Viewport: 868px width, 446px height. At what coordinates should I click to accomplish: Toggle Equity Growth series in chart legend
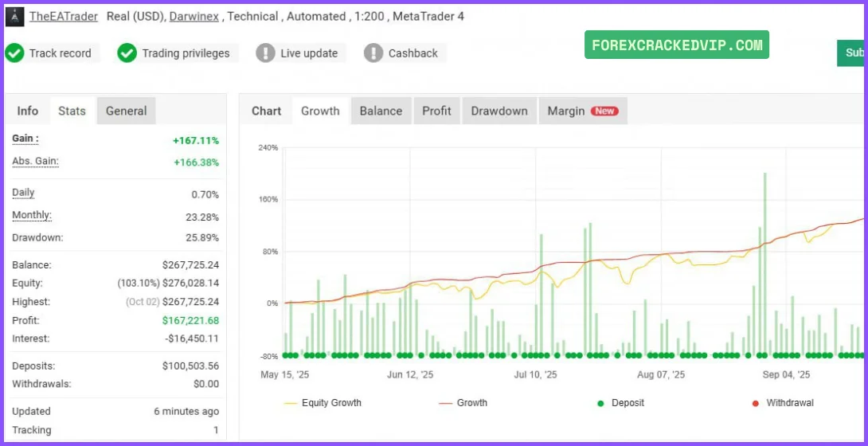323,403
